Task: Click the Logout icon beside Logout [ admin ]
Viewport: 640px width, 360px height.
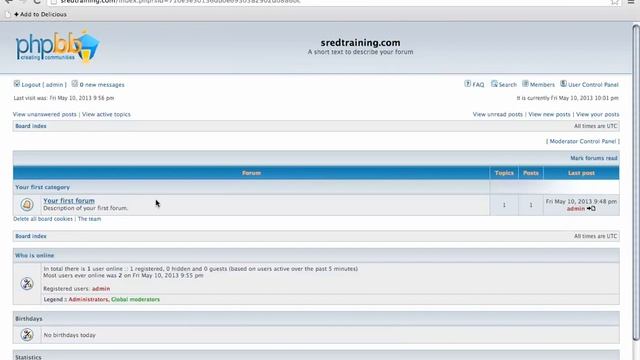Action: pos(17,84)
